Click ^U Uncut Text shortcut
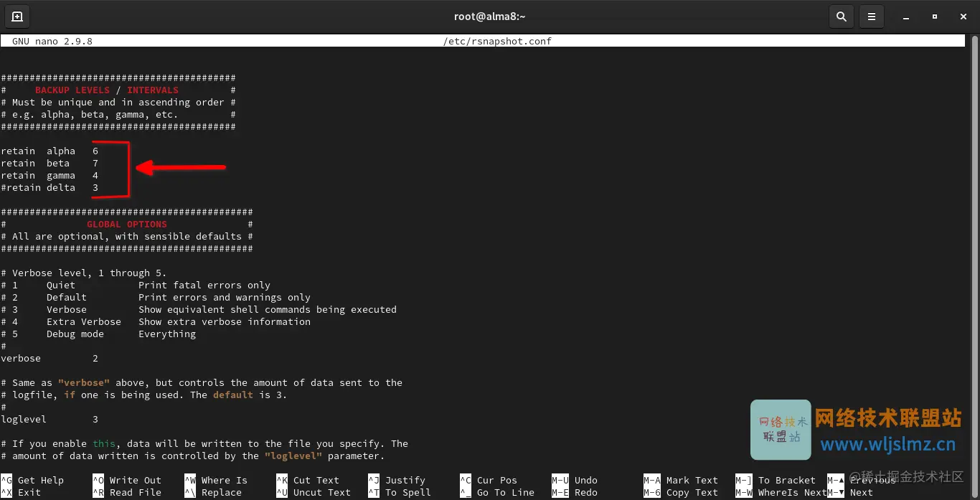Screen dimensions: 980x500 pyautogui.click(x=314, y=493)
